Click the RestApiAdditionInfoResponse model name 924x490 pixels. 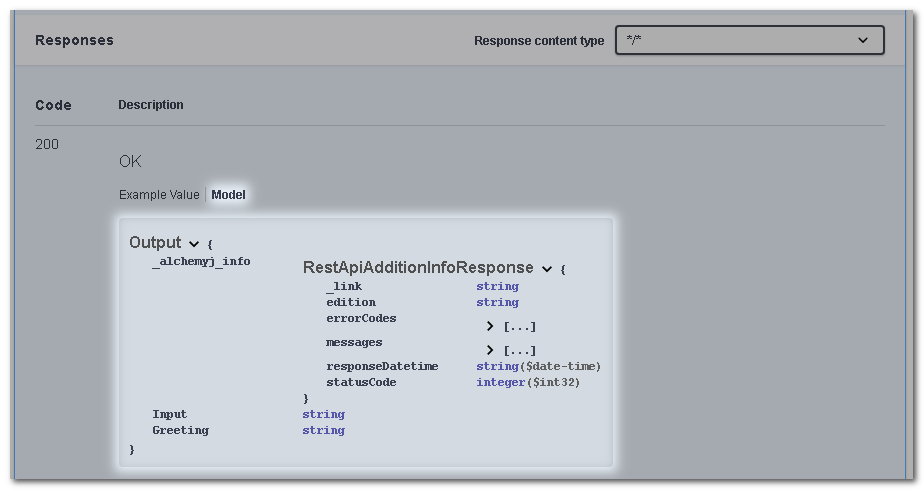point(418,268)
